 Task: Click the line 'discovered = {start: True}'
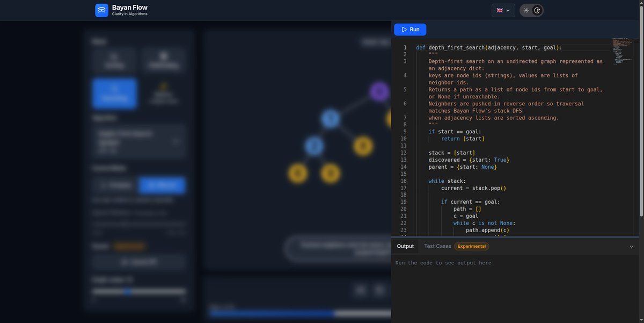(469, 160)
